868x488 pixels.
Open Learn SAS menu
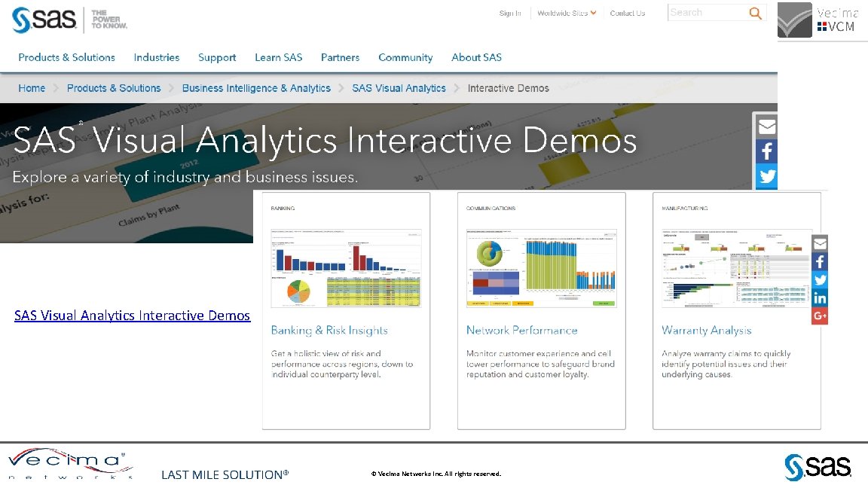pyautogui.click(x=279, y=57)
